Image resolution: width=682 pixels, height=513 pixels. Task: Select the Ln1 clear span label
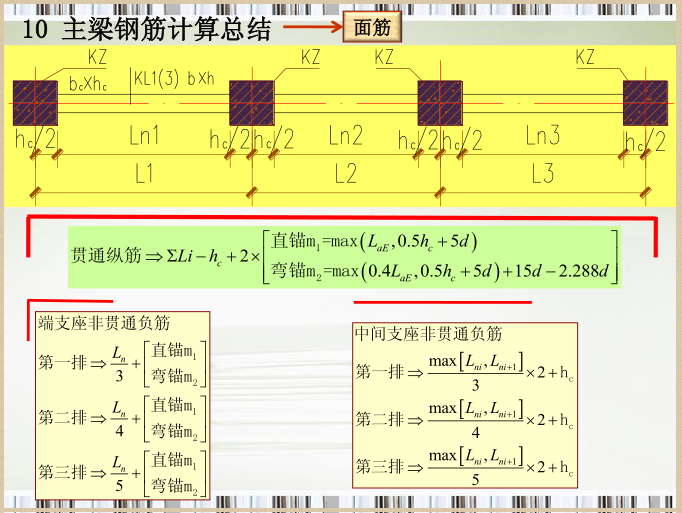click(144, 136)
